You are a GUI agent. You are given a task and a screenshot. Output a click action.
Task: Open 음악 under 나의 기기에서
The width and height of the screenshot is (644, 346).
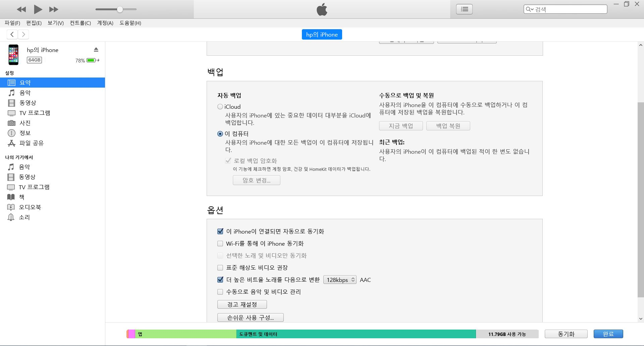pos(52,167)
